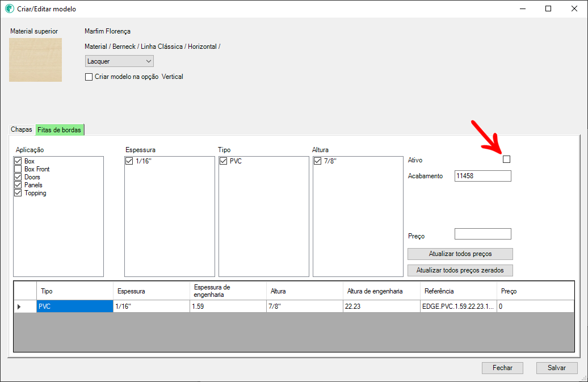This screenshot has width=588, height=382.
Task: Enable the Ativo checkbox
Action: pyautogui.click(x=507, y=159)
